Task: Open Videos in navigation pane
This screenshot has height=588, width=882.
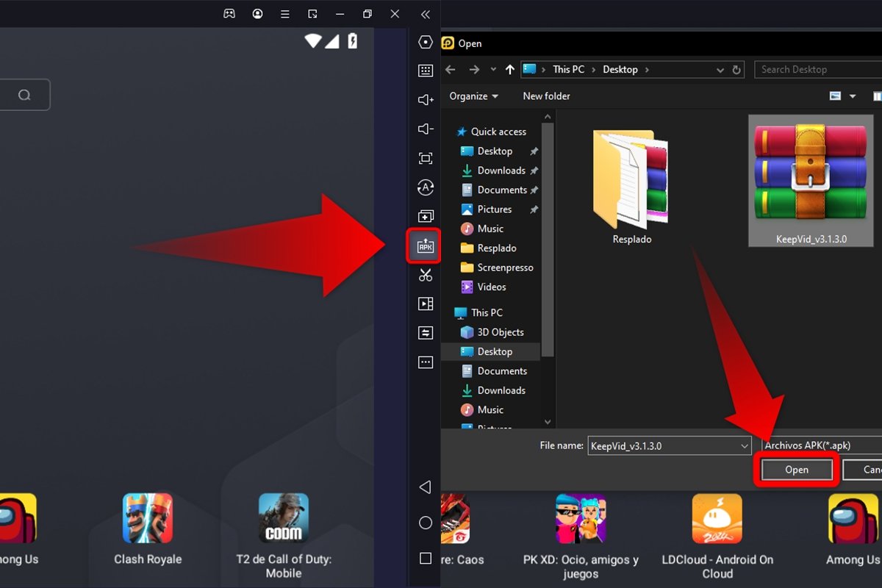Action: click(492, 287)
